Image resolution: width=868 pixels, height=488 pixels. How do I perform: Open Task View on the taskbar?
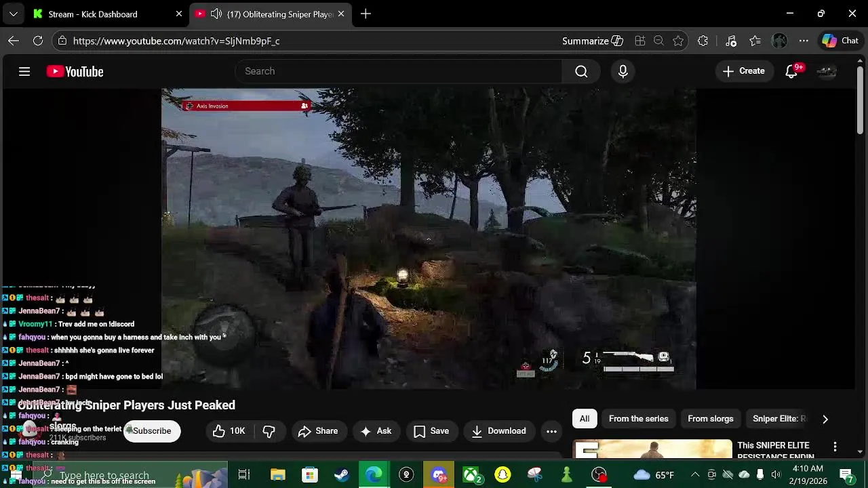(x=244, y=474)
